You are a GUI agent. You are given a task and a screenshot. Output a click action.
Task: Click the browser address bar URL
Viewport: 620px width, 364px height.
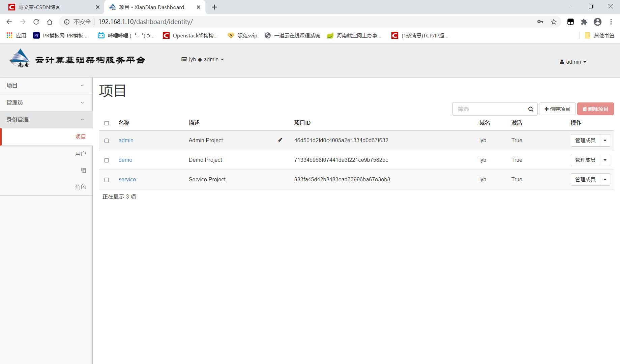tap(146, 22)
